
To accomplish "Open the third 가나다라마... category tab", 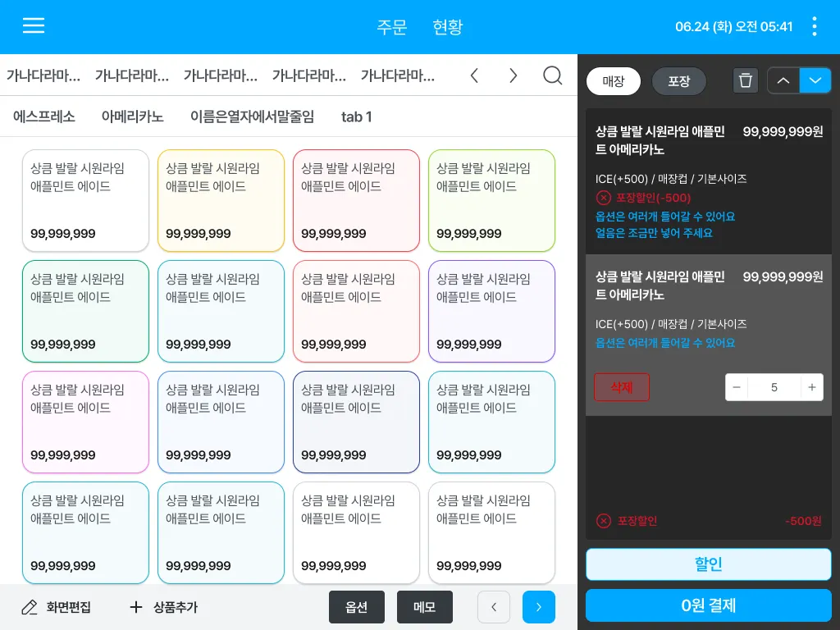I will coord(220,75).
